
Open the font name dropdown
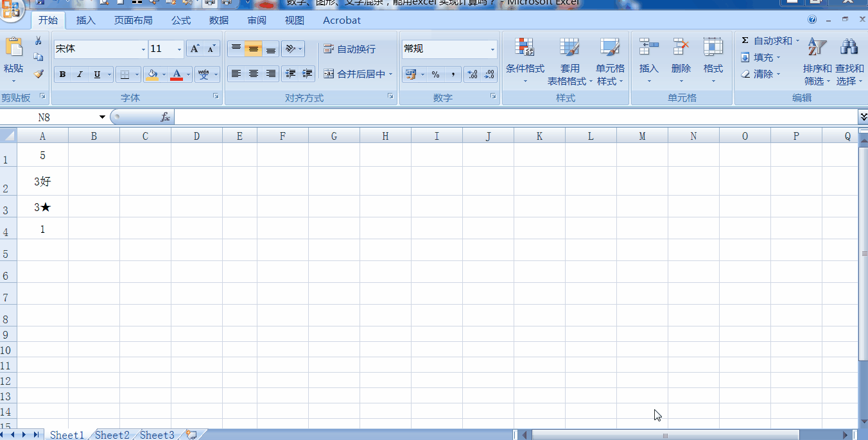[143, 49]
